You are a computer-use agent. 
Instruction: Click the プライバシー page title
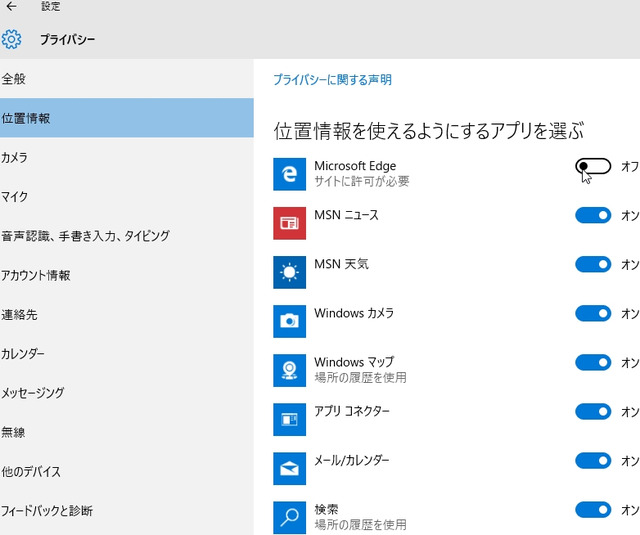[67, 40]
